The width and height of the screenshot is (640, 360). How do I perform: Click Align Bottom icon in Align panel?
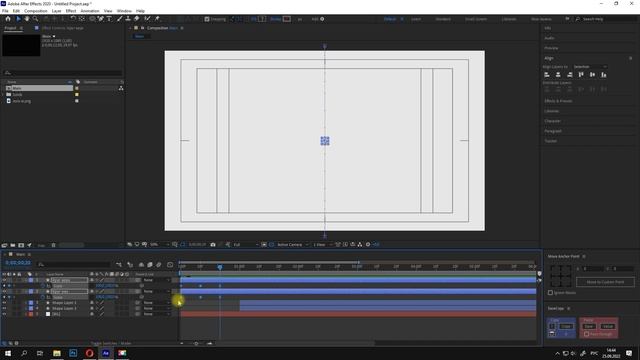click(604, 75)
